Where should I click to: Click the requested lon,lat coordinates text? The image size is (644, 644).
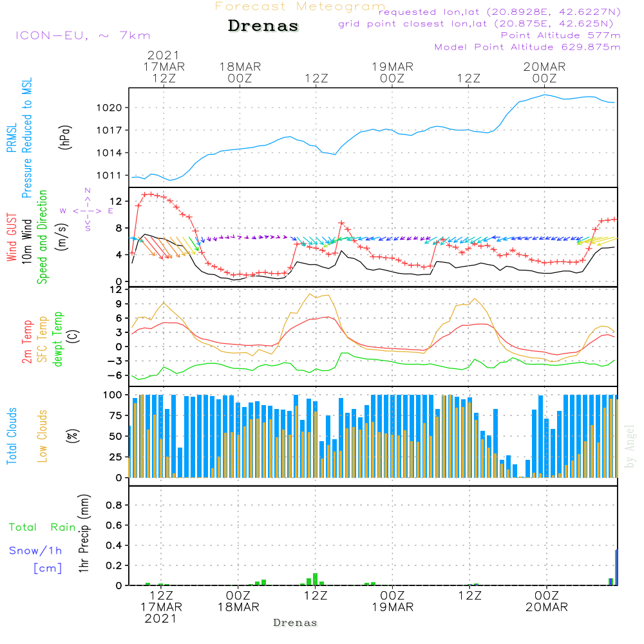[x=499, y=12]
